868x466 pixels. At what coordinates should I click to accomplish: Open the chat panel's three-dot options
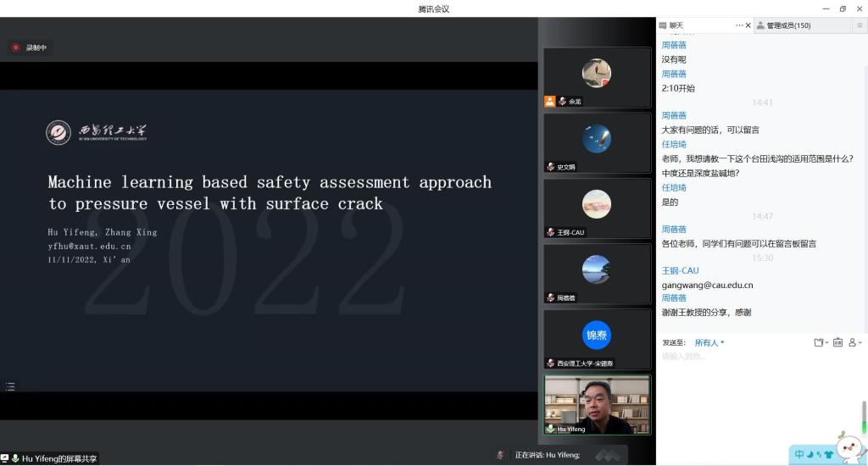click(x=738, y=25)
